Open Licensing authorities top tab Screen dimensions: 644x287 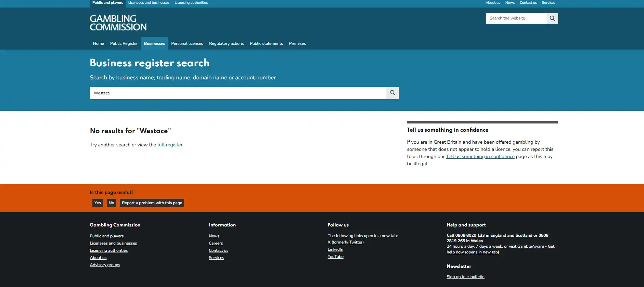pyautogui.click(x=191, y=3)
